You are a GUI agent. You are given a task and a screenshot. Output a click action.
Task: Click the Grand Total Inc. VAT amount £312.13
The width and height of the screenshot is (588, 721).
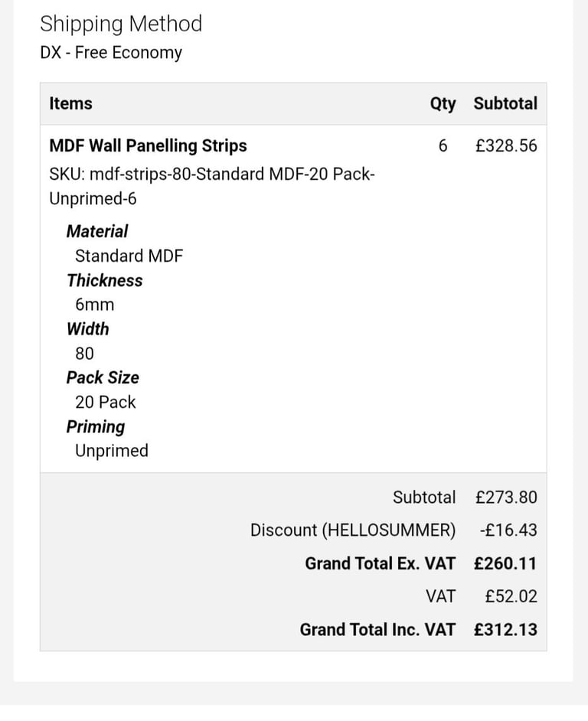505,630
